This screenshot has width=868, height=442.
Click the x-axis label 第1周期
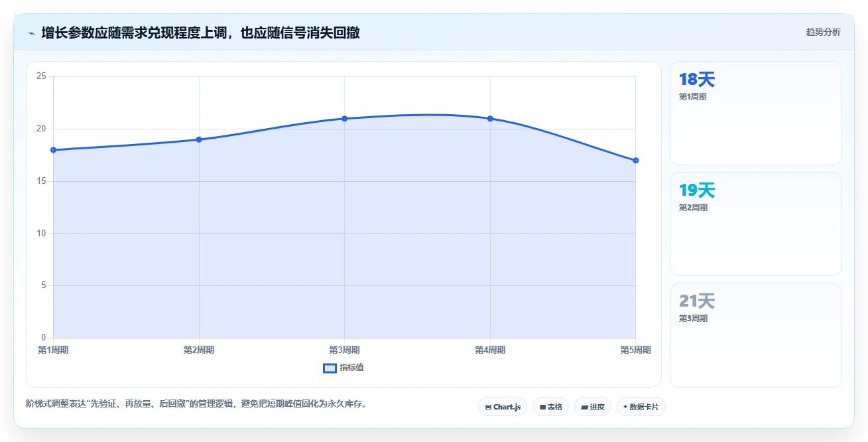(53, 350)
